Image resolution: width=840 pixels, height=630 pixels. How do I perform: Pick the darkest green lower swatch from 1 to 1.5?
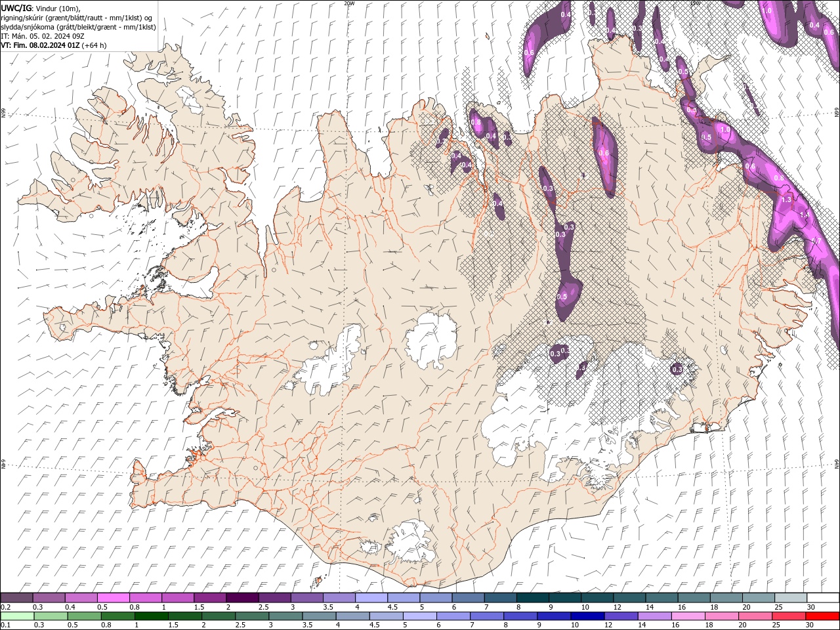click(x=151, y=616)
